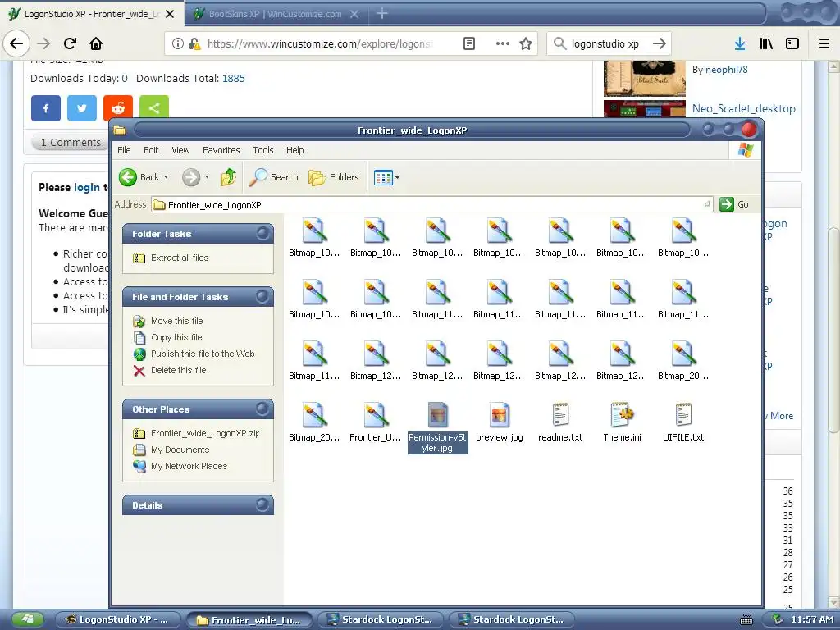Open the browser hamburger menu

coord(824,43)
